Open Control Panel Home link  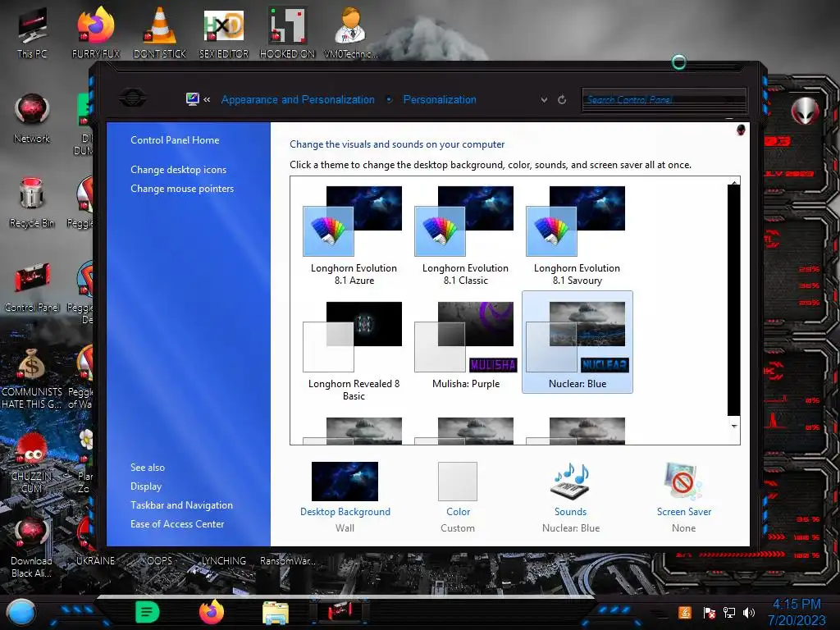point(175,140)
